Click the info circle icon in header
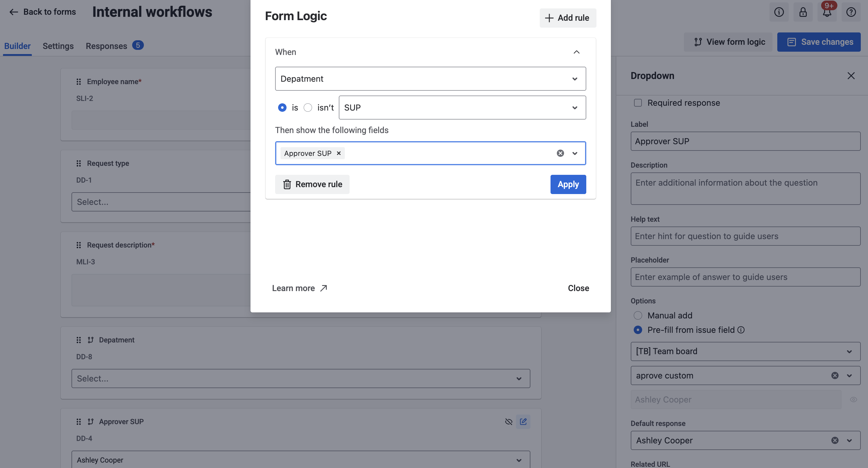The width and height of the screenshot is (868, 468). click(x=779, y=12)
